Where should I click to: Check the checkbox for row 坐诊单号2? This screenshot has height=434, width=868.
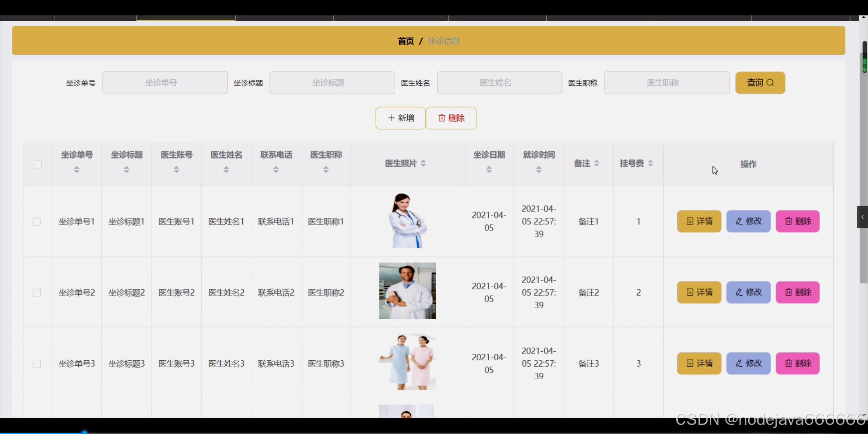[x=37, y=292]
